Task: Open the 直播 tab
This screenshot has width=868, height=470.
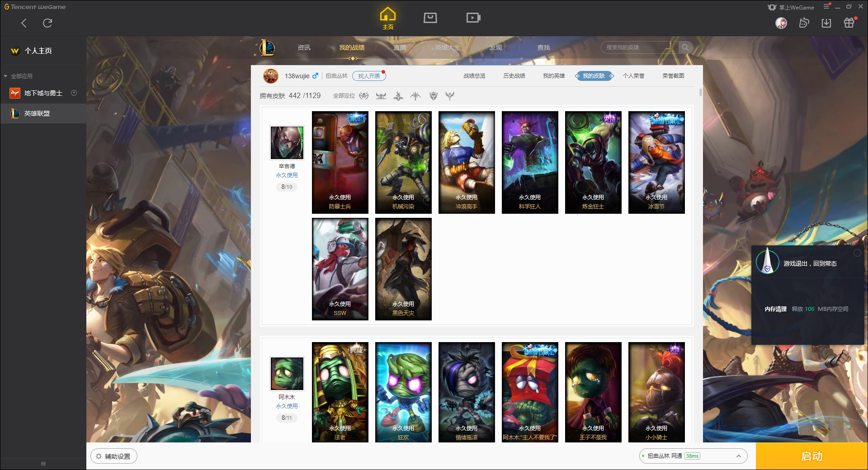Action: tap(400, 47)
